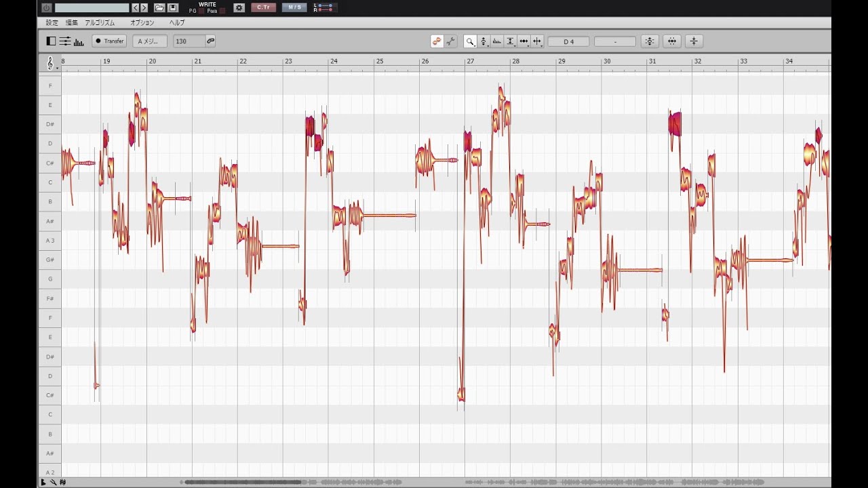Open plugin settings gear icon
868x488 pixels.
pyautogui.click(x=239, y=7)
